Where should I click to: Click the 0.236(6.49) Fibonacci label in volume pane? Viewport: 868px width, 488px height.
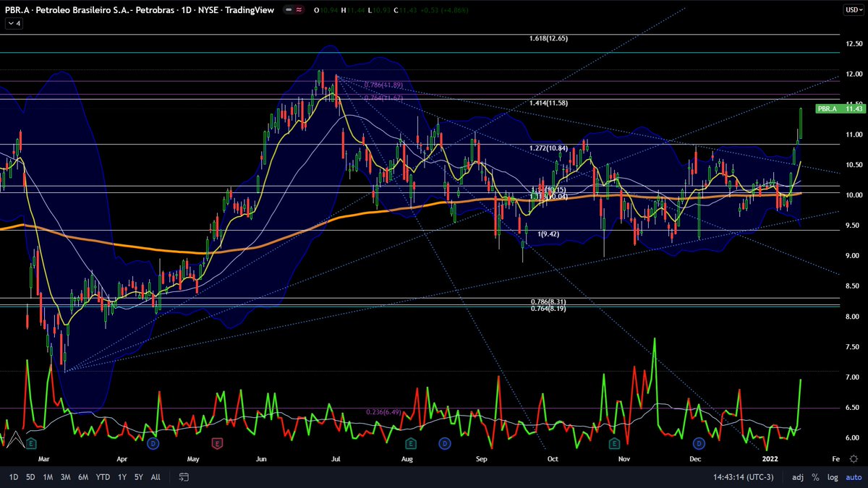385,412
